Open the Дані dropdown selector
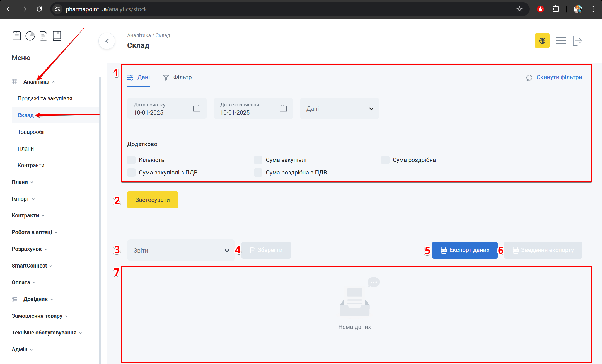Viewport: 602px width, 364px height. tap(339, 109)
